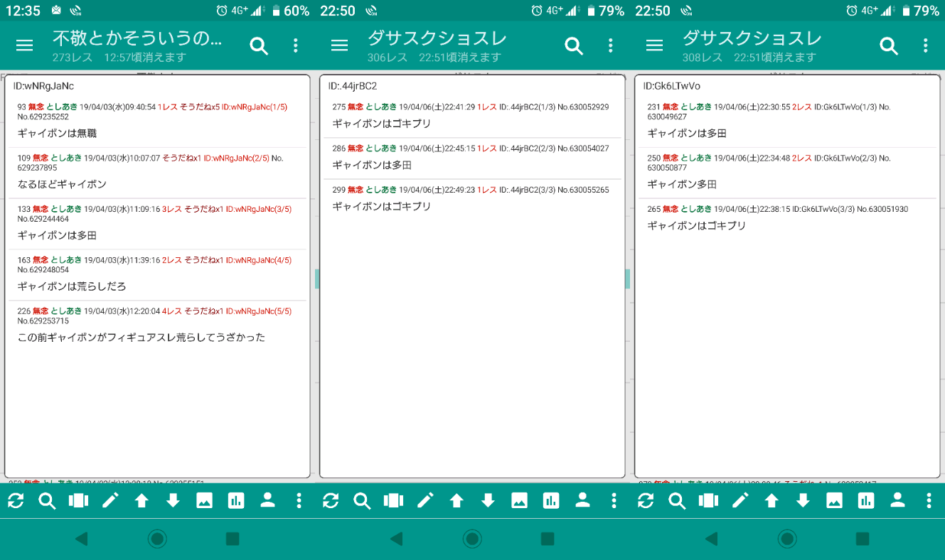Reload the thread on the left screen's bottom toolbar
Viewport: 945px width, 560px height.
pos(16,501)
